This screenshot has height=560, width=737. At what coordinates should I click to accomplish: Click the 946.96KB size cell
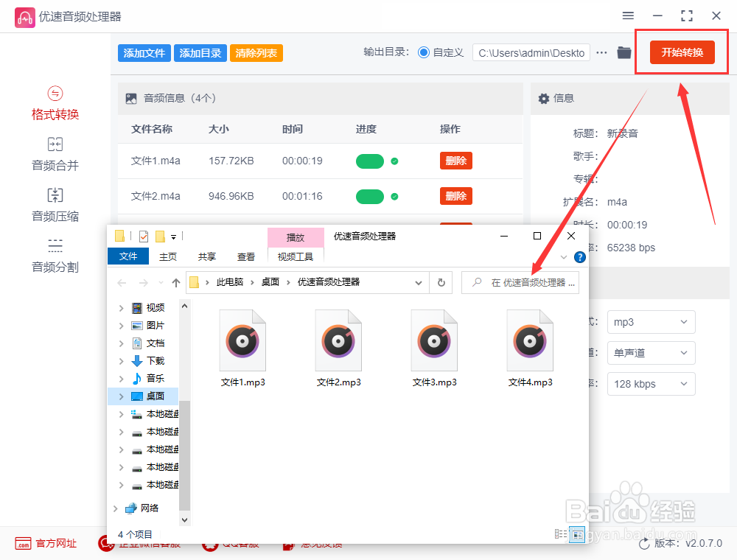pos(231,196)
